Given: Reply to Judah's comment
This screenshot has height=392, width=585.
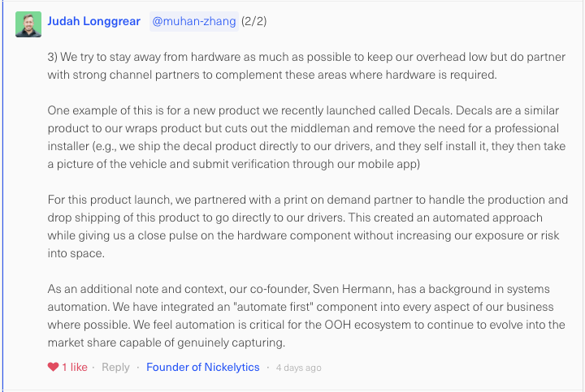Looking at the screenshot, I should pyautogui.click(x=115, y=368).
